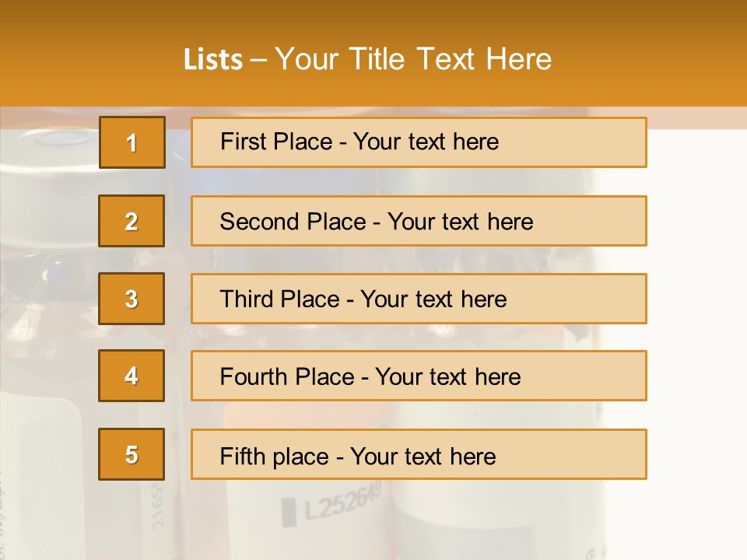Click the slide title text
The width and height of the screenshot is (747, 560).
367,59
